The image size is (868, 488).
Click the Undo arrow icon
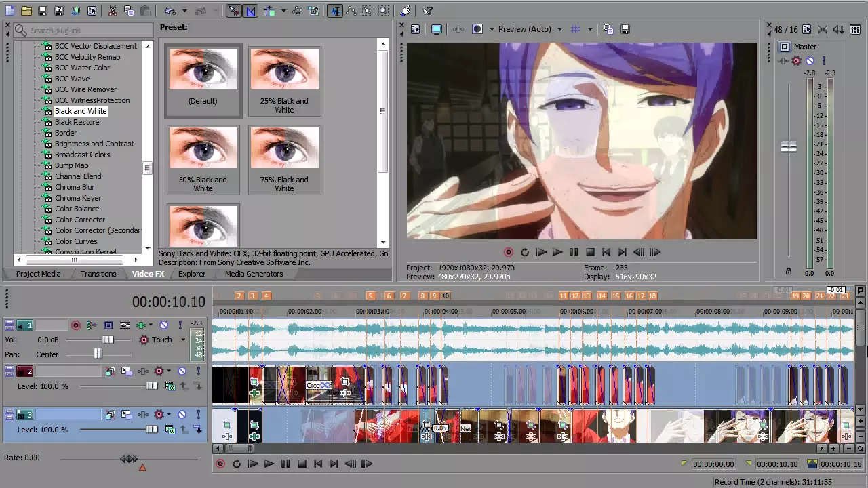point(170,11)
